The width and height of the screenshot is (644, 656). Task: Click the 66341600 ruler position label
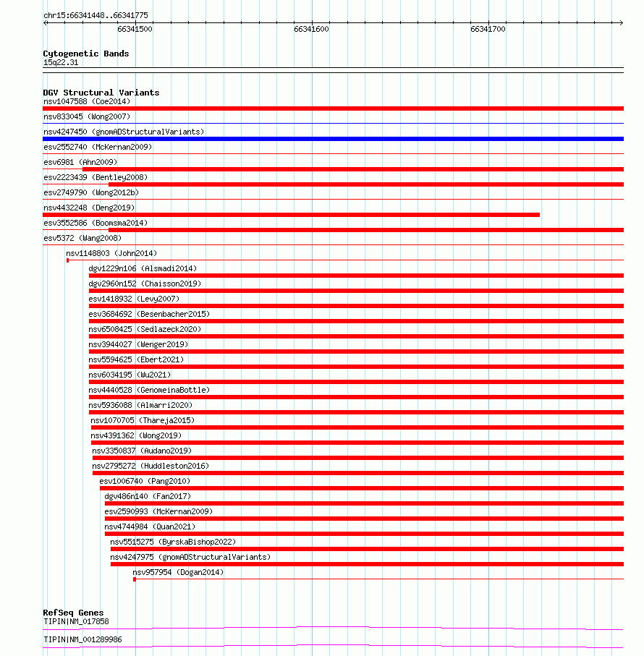[x=311, y=29]
